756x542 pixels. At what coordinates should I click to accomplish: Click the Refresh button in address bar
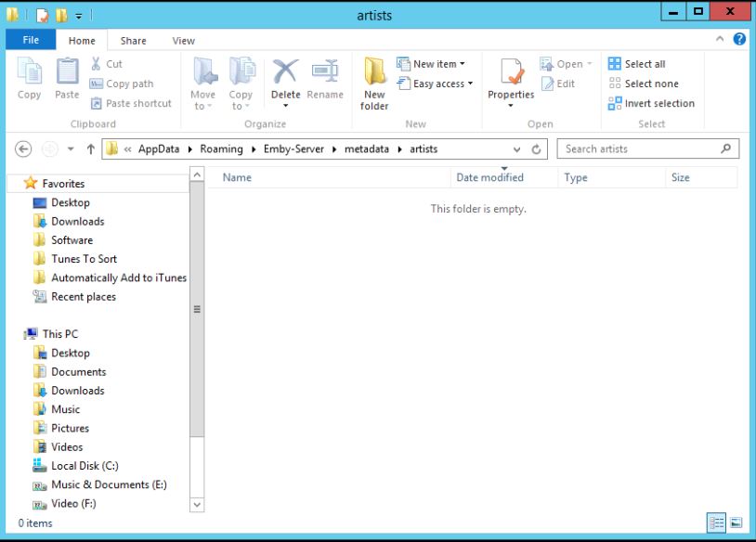click(x=536, y=148)
